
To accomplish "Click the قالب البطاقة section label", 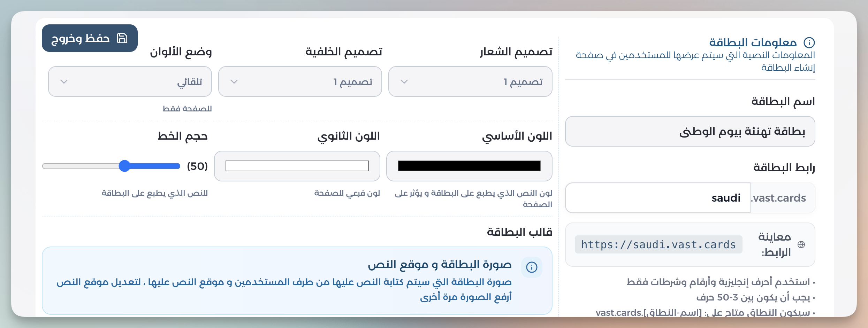I will (x=519, y=232).
